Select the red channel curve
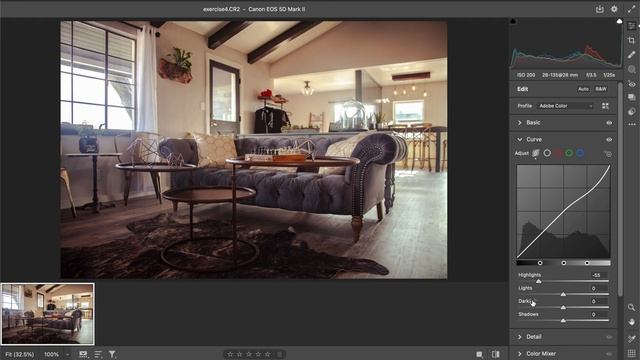 pyautogui.click(x=558, y=153)
